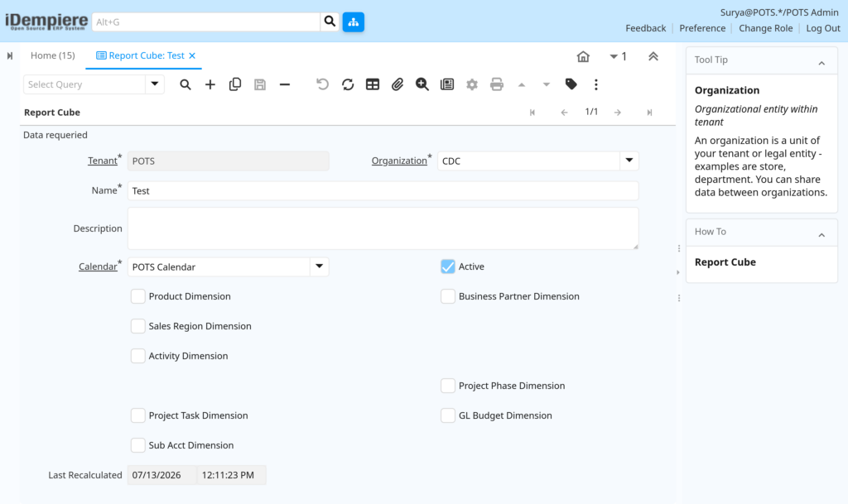
Task: Open attachments via paperclip icon
Action: (x=397, y=84)
